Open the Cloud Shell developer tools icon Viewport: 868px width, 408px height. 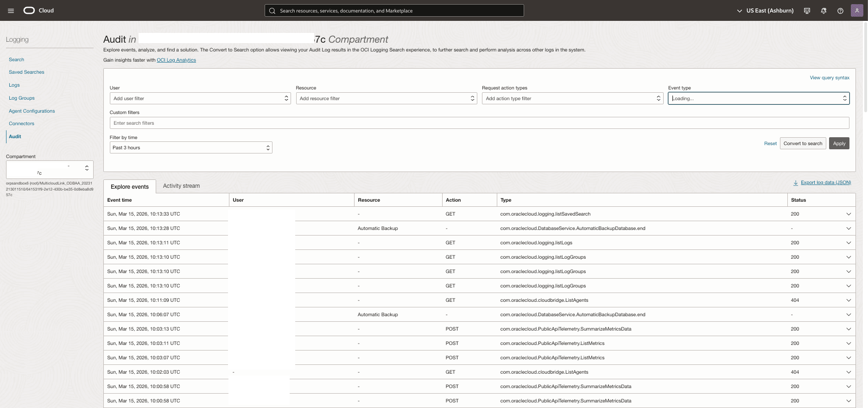807,11
